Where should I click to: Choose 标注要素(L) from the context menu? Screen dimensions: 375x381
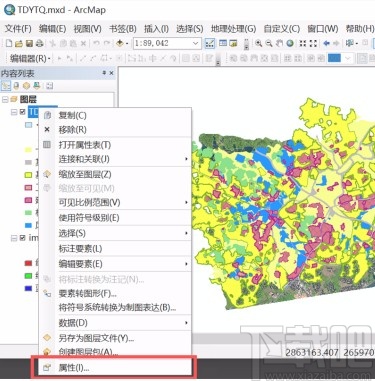[x=115, y=249]
